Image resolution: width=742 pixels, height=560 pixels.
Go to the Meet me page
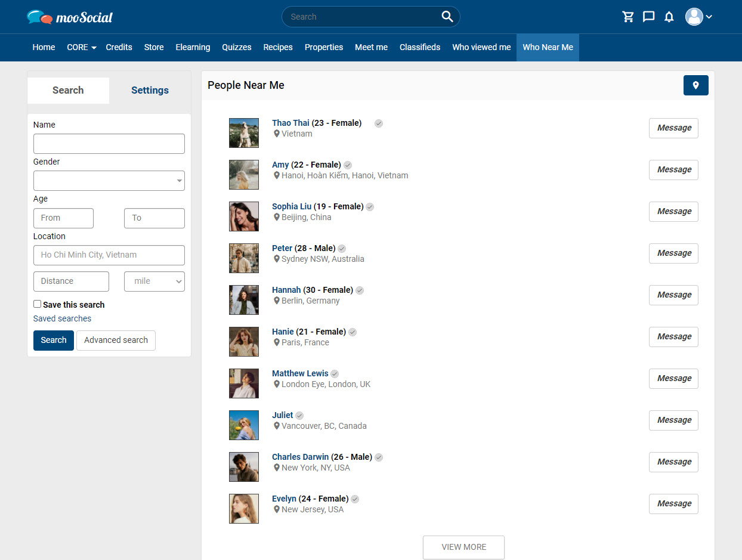(371, 47)
